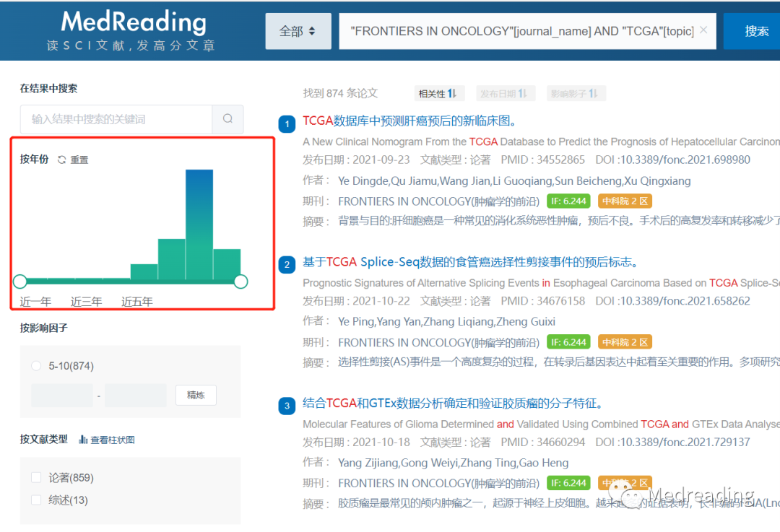Click the MedReading logo

[x=134, y=22]
